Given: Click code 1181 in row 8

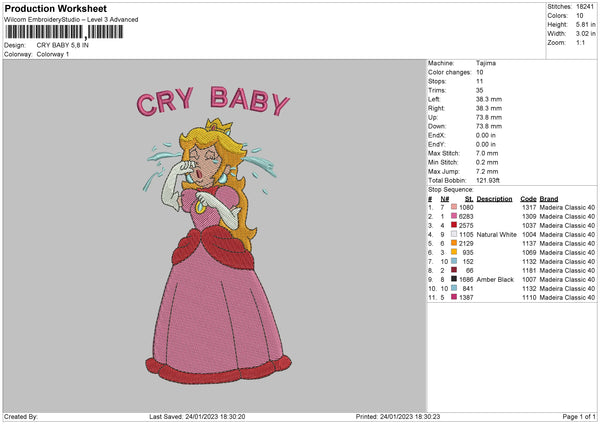Looking at the screenshot, I should [x=529, y=270].
